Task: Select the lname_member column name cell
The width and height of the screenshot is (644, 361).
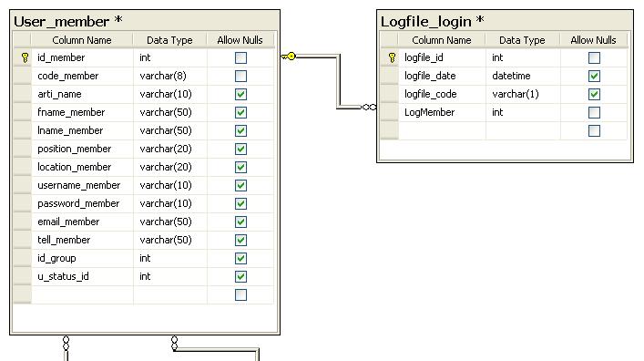Action: coord(82,130)
